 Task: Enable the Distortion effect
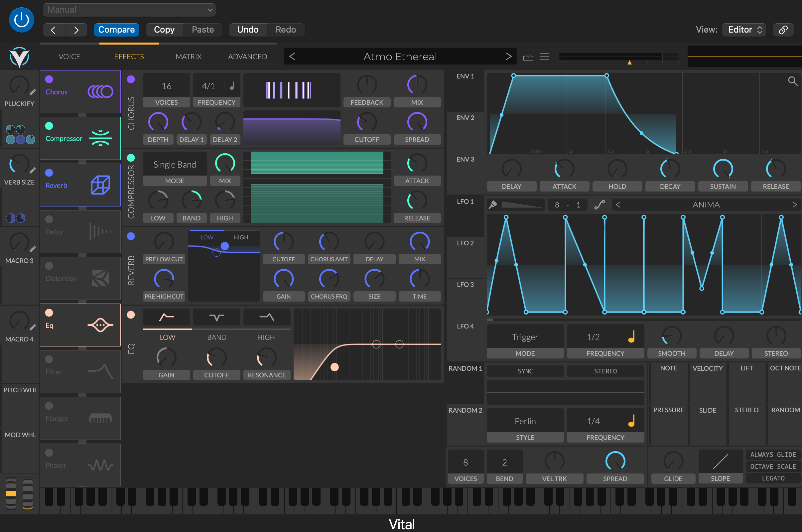point(49,266)
